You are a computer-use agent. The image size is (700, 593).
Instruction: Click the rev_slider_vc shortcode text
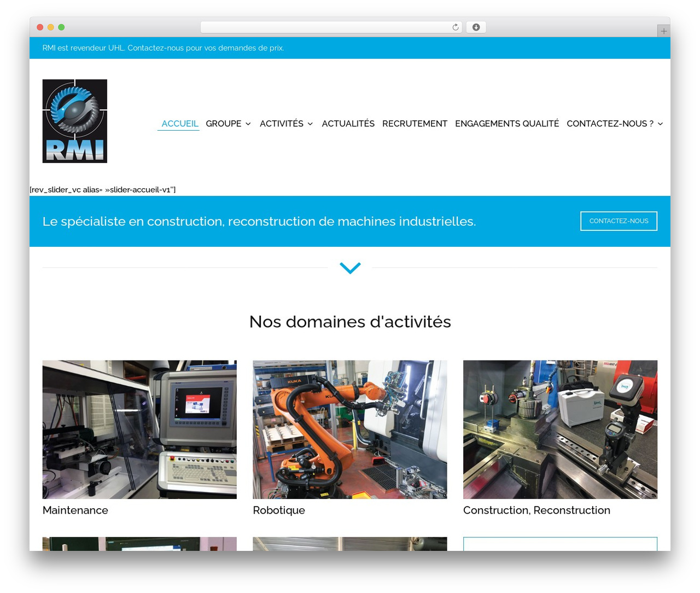tap(103, 190)
